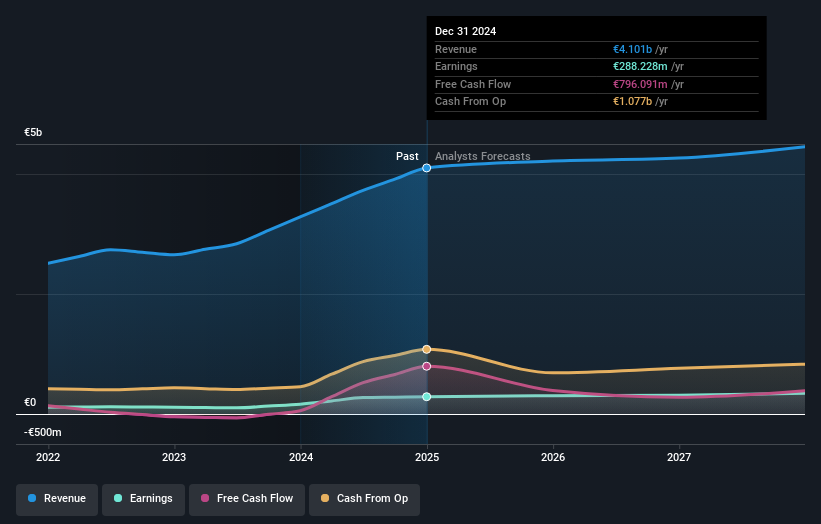The image size is (821, 524).
Task: Click the 2024 x-axis label
Action: (x=301, y=458)
